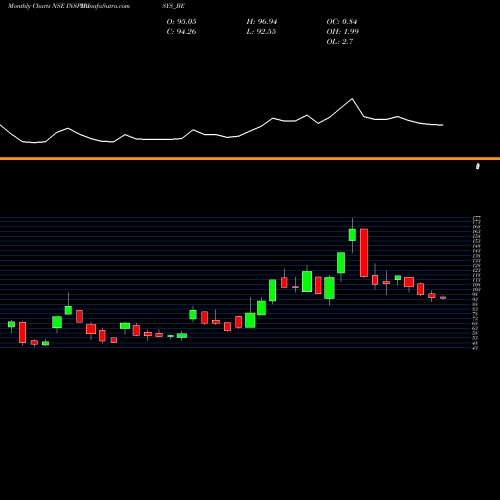The height and width of the screenshot is (500, 500).
Task: Click the close value 'C: 94.26'
Action: pos(181,32)
